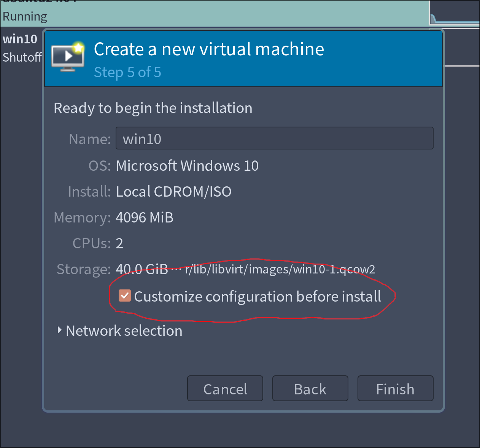480x448 pixels.
Task: Click the "Local CDROM/ISO" install value
Action: (174, 192)
